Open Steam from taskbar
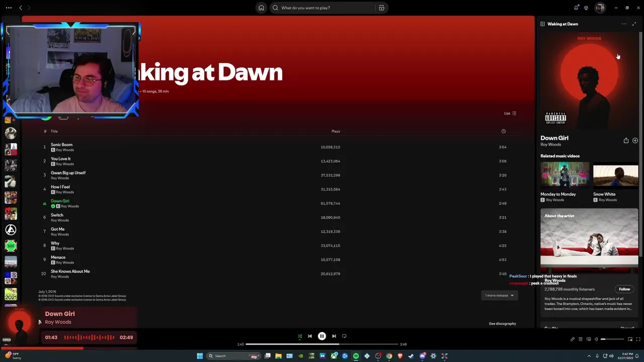Viewport: 644px width, 362px height. [x=411, y=356]
